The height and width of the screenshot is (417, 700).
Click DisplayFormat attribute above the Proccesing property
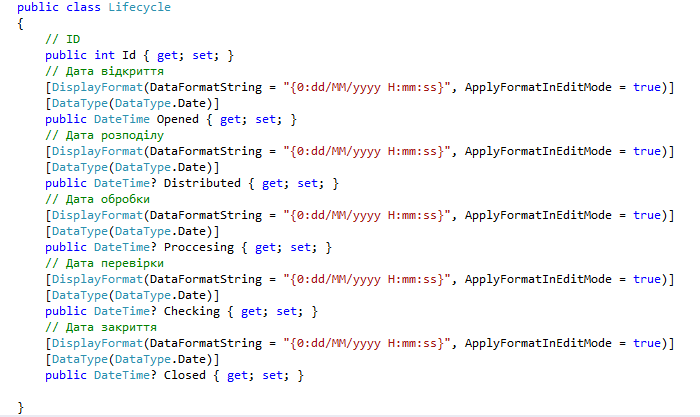click(x=97, y=216)
